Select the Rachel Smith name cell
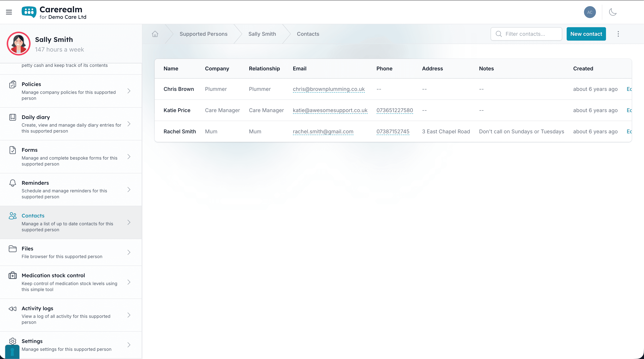Viewport: 644px width, 359px height. (180, 132)
